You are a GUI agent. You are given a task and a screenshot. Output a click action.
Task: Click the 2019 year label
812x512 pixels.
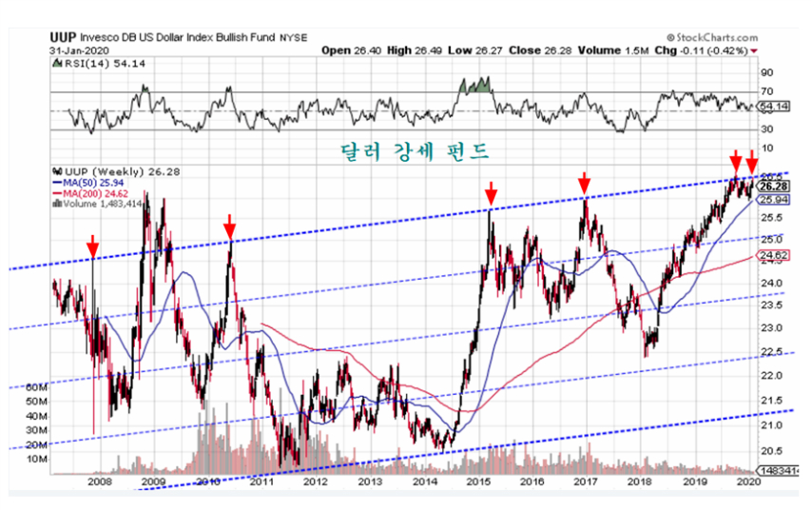click(x=695, y=482)
